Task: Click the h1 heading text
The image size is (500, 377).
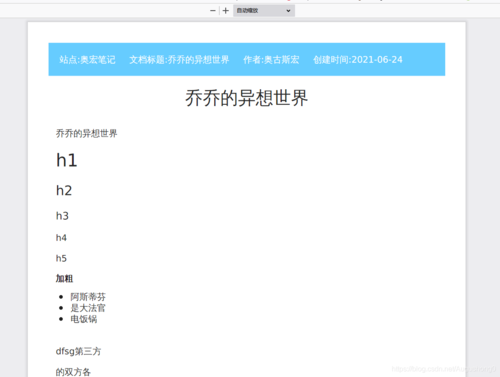Action: pyautogui.click(x=67, y=160)
